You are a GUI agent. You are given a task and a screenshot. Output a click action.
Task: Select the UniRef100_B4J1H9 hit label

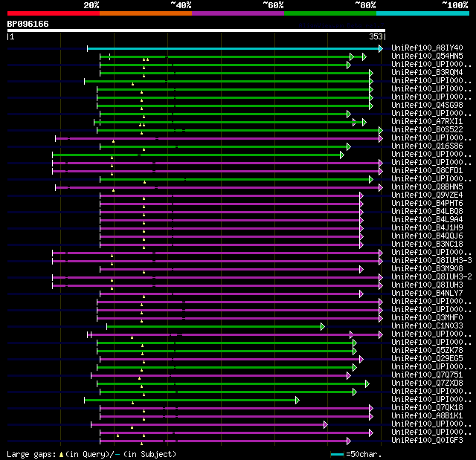(x=427, y=228)
